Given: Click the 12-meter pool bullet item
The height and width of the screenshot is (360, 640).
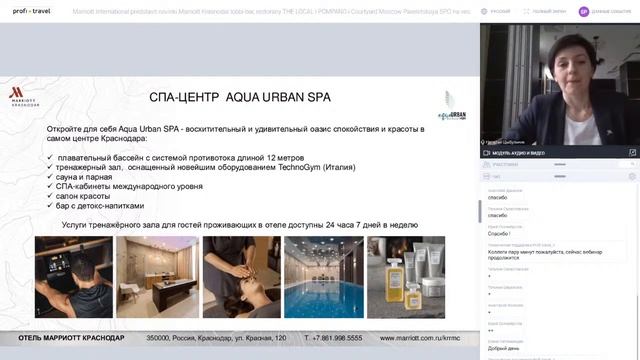Looking at the screenshot, I should (181, 158).
